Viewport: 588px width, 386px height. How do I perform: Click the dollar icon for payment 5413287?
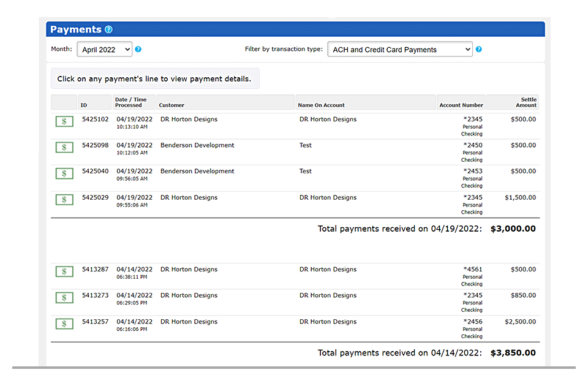pos(64,271)
